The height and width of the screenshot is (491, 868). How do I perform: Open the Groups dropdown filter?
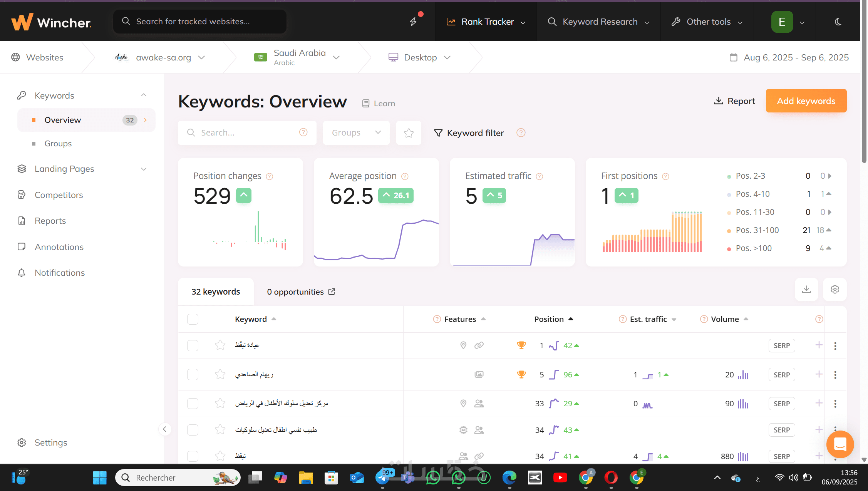coord(356,133)
